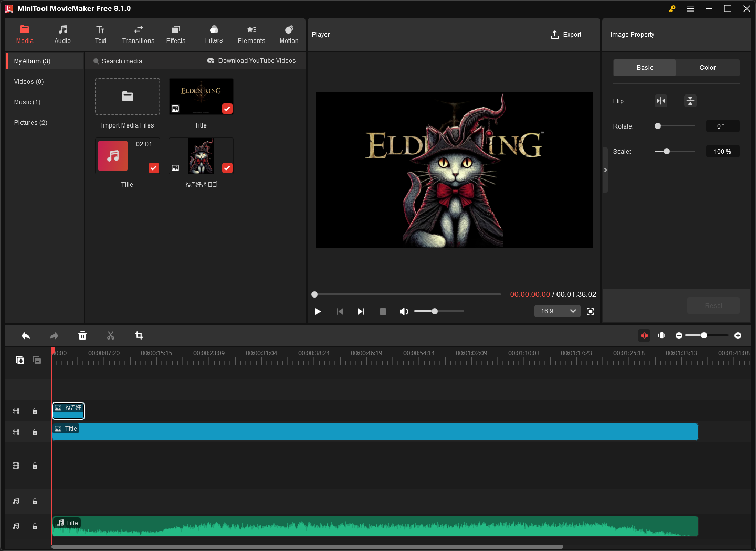
Task: Toggle lock on the Title audio track
Action: (35, 527)
